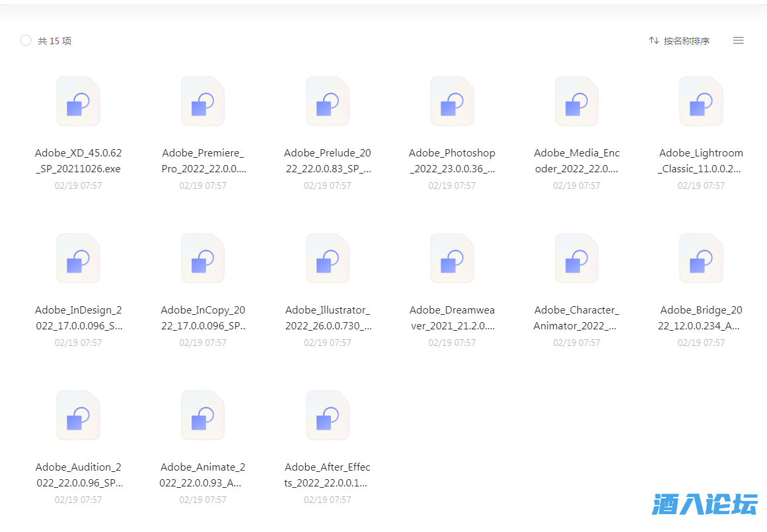The height and width of the screenshot is (532, 767).
Task: Select the file name Adobe_Animate_2022_22.0.0.93_A...
Action: (x=203, y=475)
